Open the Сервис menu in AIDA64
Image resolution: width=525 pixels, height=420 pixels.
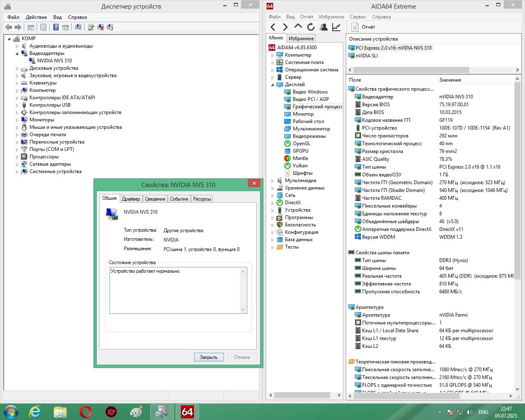[358, 17]
